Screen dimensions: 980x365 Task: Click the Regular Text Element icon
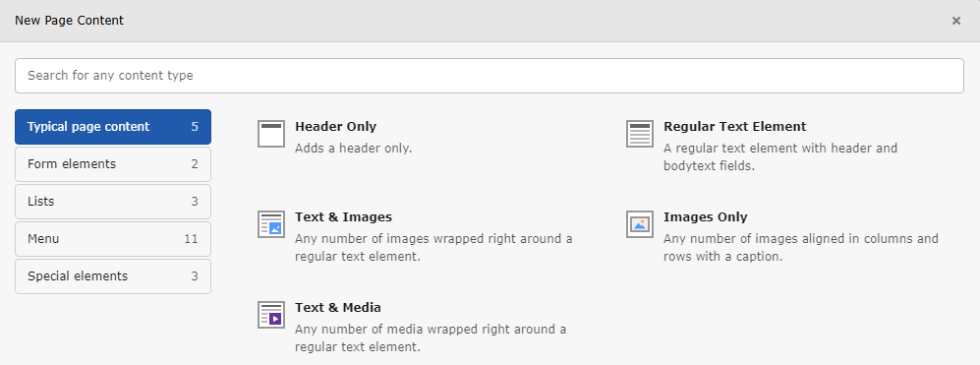(640, 134)
